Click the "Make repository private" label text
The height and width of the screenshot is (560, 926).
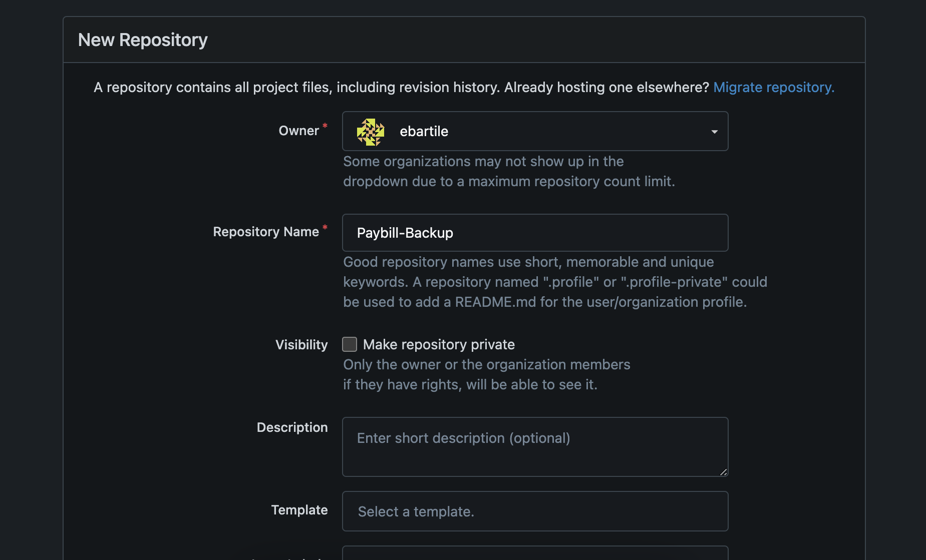[x=439, y=345]
